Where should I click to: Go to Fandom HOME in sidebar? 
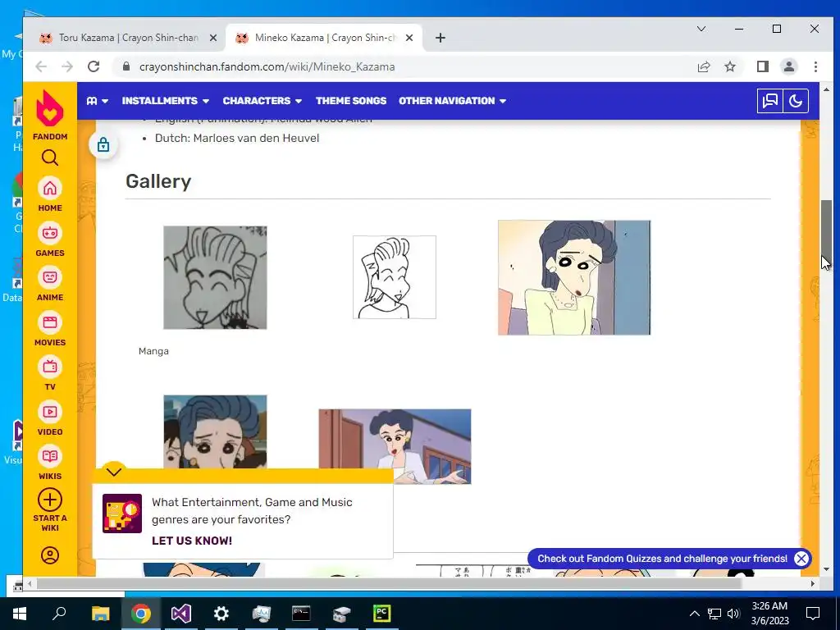[50, 189]
